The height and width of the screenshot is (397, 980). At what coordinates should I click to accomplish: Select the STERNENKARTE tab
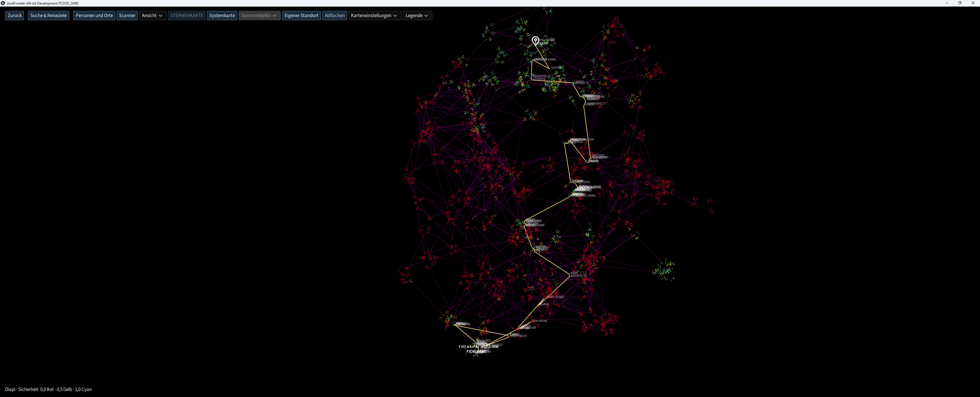[187, 16]
